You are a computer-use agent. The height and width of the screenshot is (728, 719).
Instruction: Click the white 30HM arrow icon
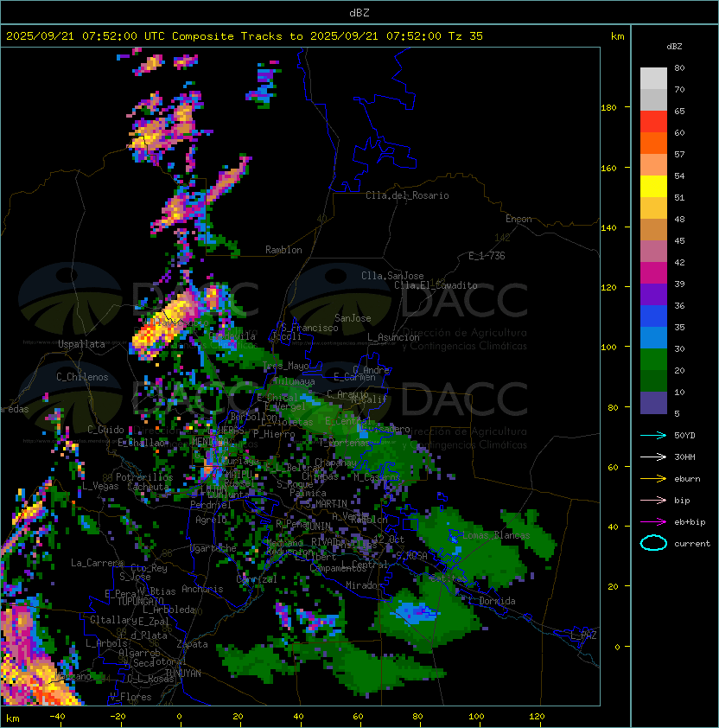pyautogui.click(x=653, y=457)
